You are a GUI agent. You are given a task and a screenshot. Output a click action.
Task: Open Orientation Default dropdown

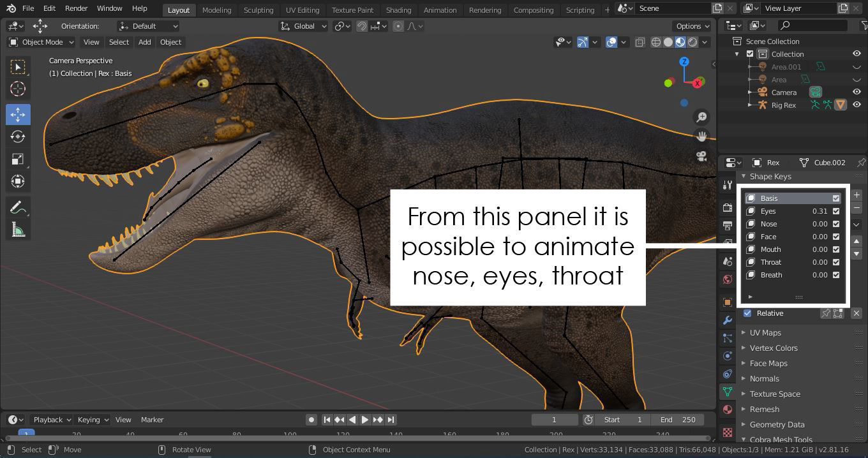(x=148, y=26)
